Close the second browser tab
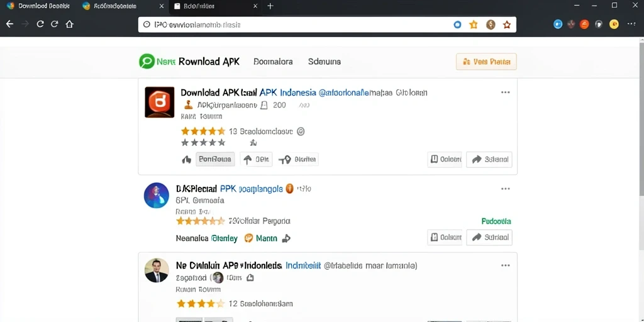This screenshot has width=644, height=322. [x=162, y=6]
